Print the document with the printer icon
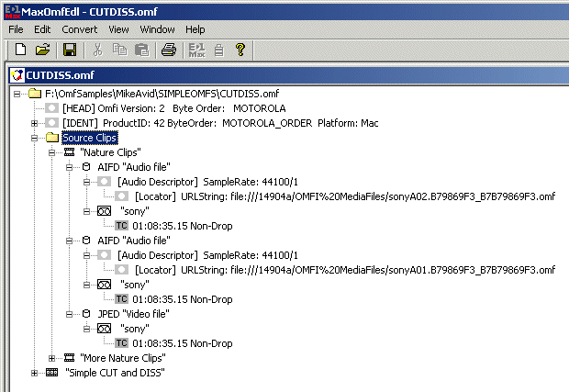Image resolution: width=569 pixels, height=392 pixels. coord(168,50)
